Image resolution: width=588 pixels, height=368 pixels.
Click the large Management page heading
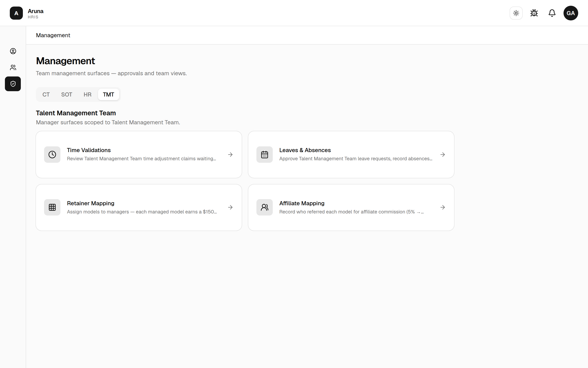point(65,61)
